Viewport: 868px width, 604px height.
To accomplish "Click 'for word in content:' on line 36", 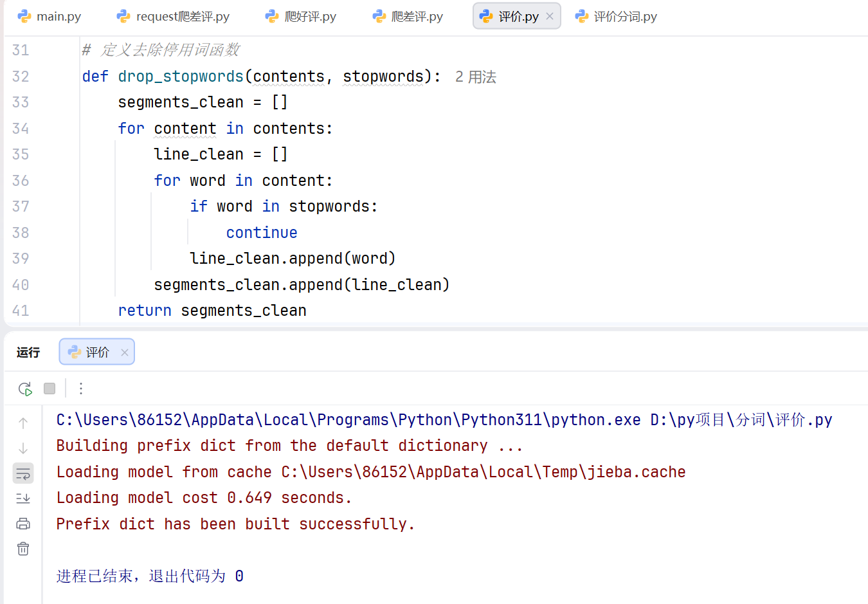I will click(x=243, y=181).
